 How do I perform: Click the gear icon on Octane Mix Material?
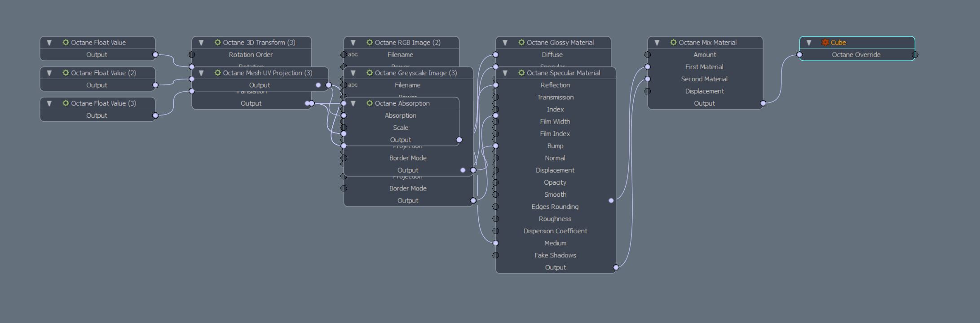tap(673, 42)
